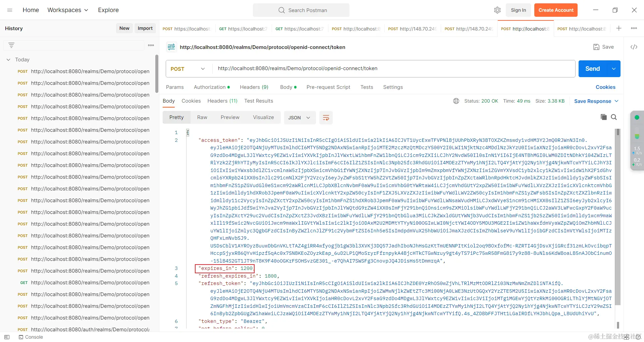Image resolution: width=644 pixels, height=342 pixels.
Task: Open the request Settings tab
Action: tap(393, 87)
